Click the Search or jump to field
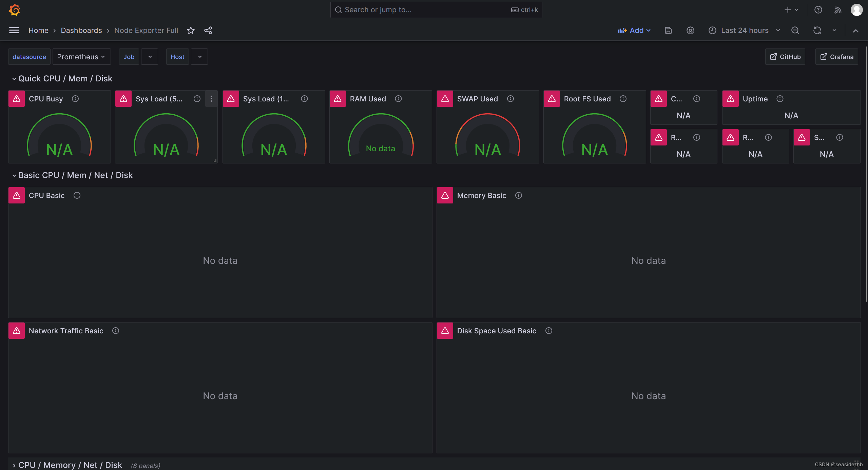Screen dimensions: 868x470 (436, 10)
